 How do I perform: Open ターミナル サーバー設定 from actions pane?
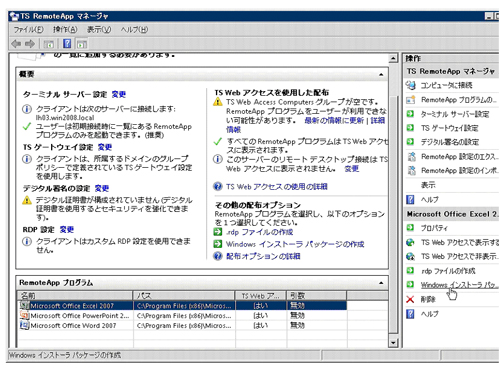pos(455,114)
